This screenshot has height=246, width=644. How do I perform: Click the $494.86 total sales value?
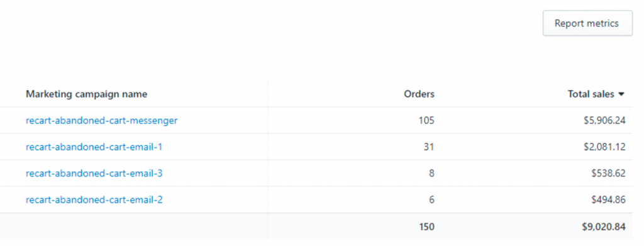609,199
